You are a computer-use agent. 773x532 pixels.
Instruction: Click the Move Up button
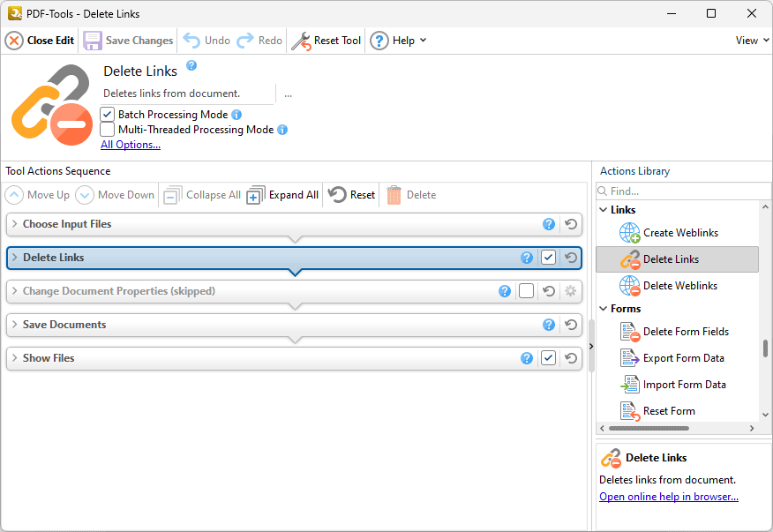pos(37,195)
